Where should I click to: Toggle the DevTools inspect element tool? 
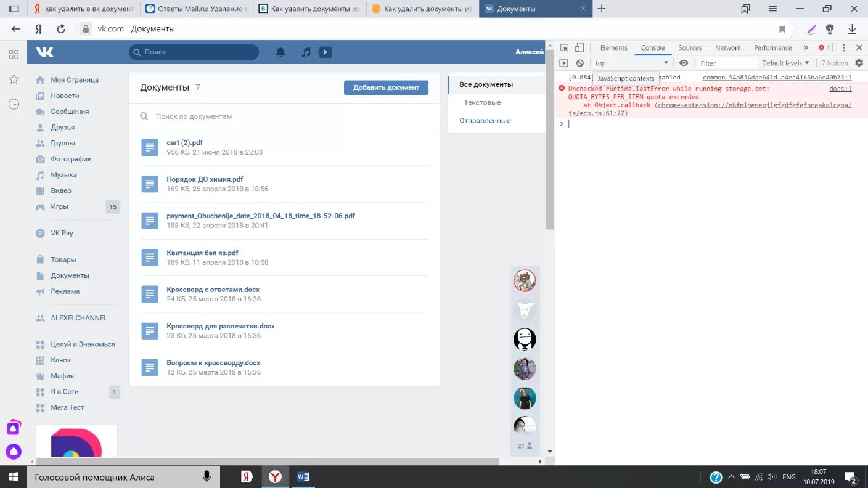[x=564, y=47]
